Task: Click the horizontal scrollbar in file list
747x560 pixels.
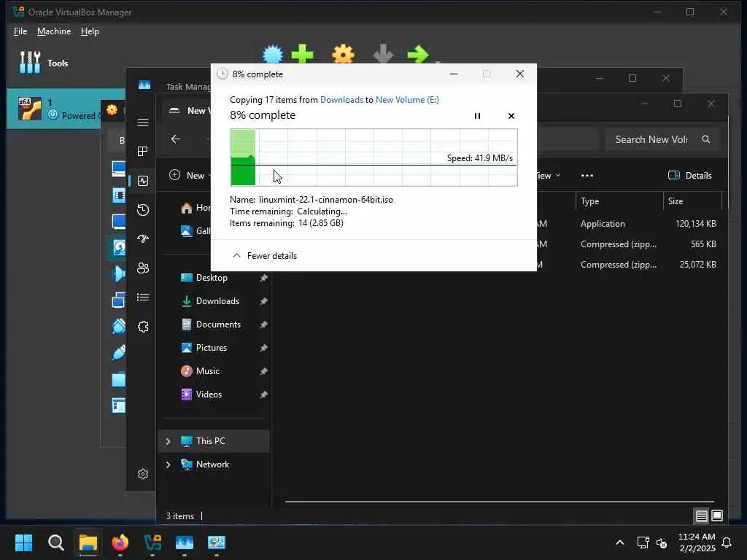Action: (x=499, y=502)
